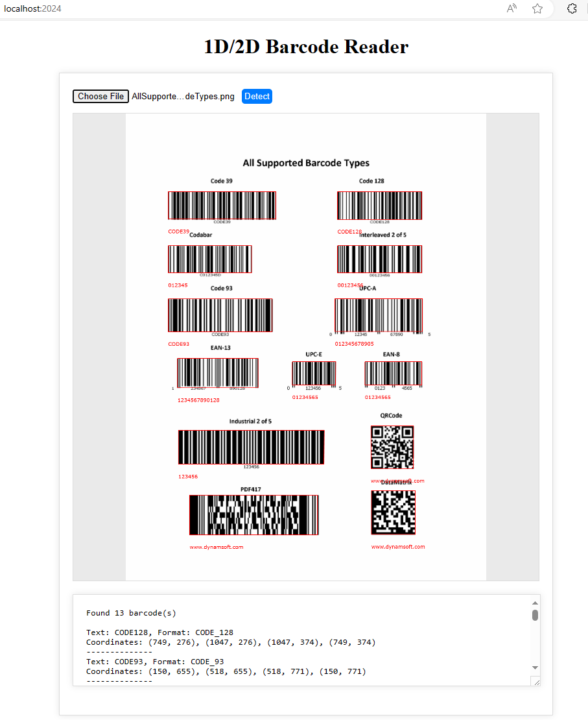Click the DataMatrix barcode image

click(393, 512)
